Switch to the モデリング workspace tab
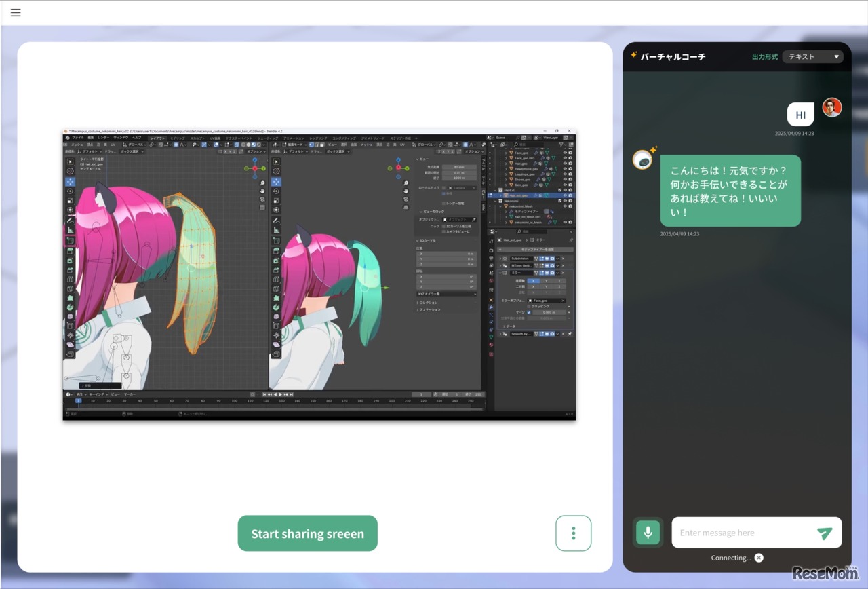The image size is (868, 589). pos(177,138)
